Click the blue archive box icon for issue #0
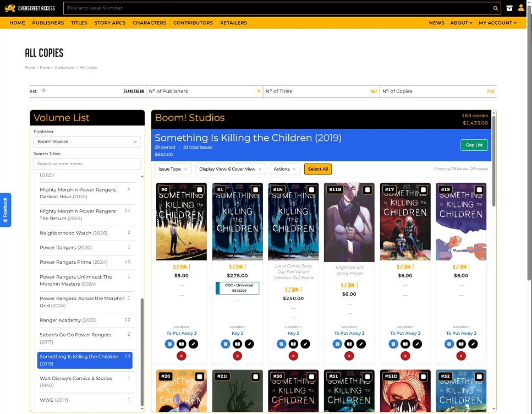This screenshot has height=414, width=532. [169, 344]
